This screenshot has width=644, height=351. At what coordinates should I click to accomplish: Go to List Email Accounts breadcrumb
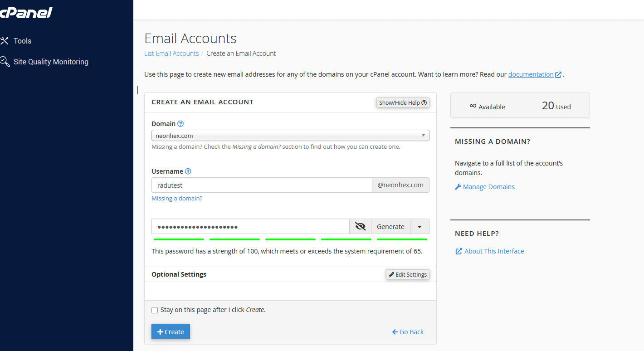coord(171,54)
